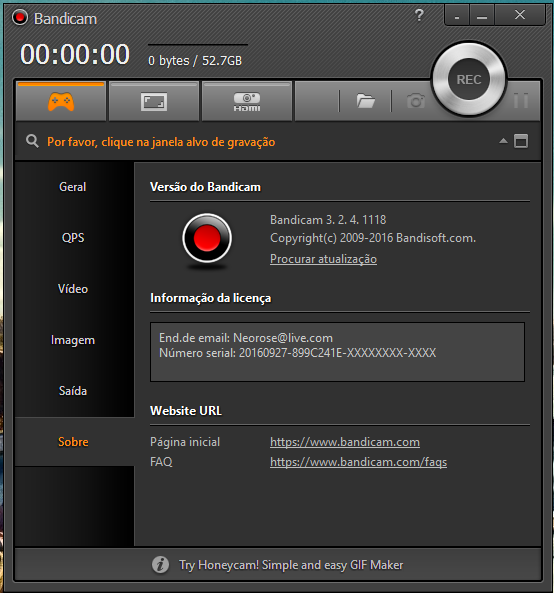Switch to Game Recording mode gamepad icon
This screenshot has width=554, height=593.
pyautogui.click(x=61, y=101)
